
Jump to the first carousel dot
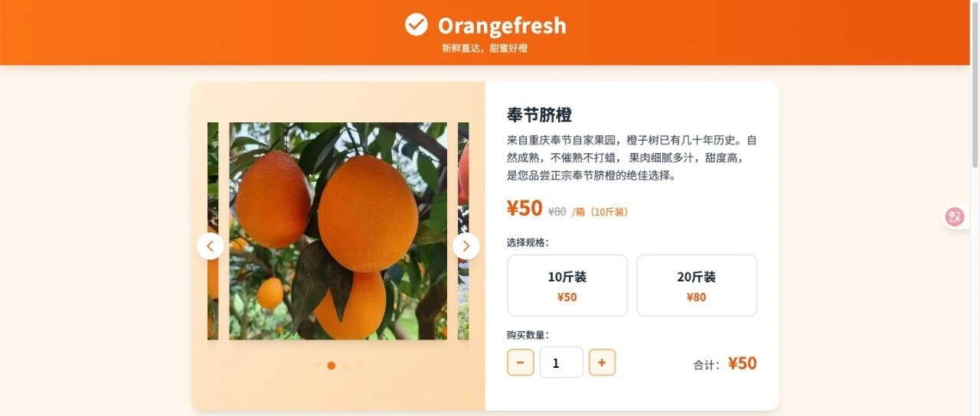(x=318, y=366)
